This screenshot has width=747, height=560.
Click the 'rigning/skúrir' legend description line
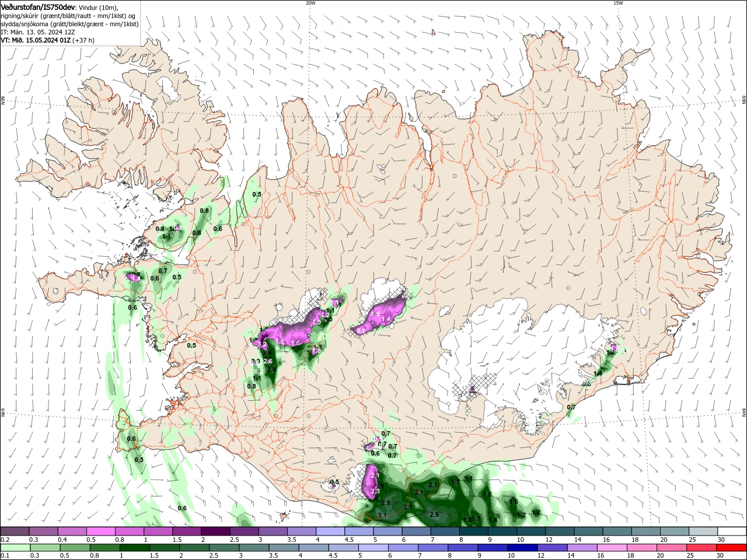69,15
